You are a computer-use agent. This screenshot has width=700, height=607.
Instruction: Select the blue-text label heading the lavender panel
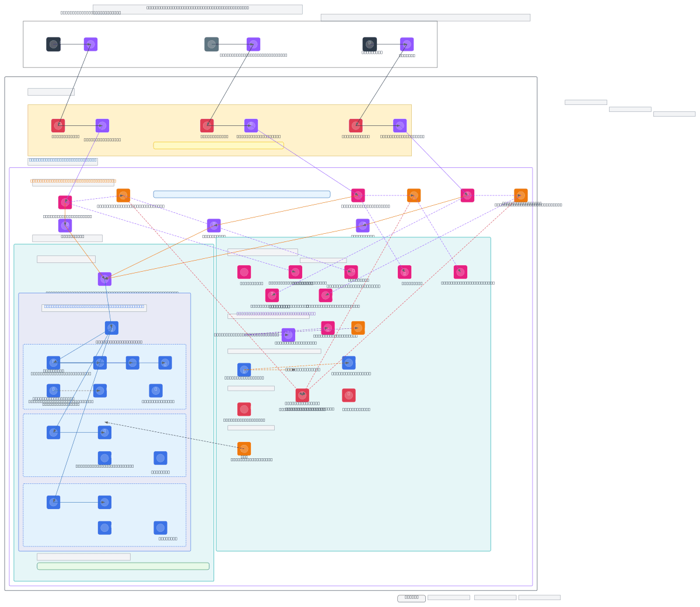[94, 307]
